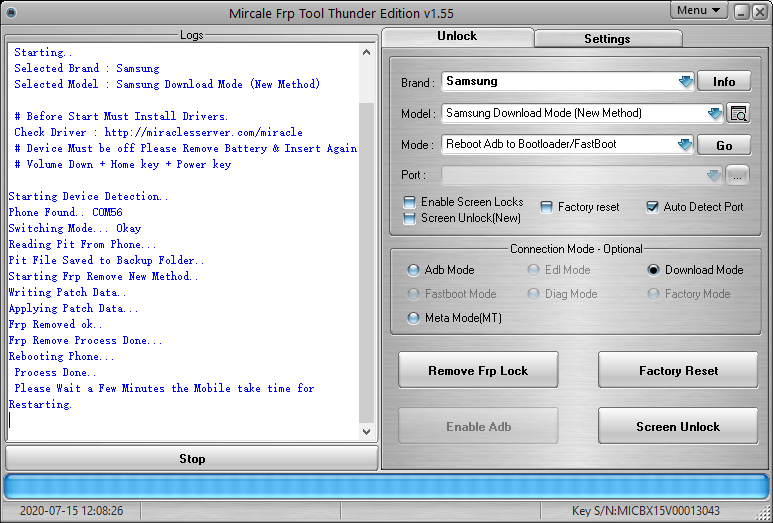Viewport: 773px width, 523px height.
Task: Open the Menu dropdown in title bar
Action: pos(699,10)
